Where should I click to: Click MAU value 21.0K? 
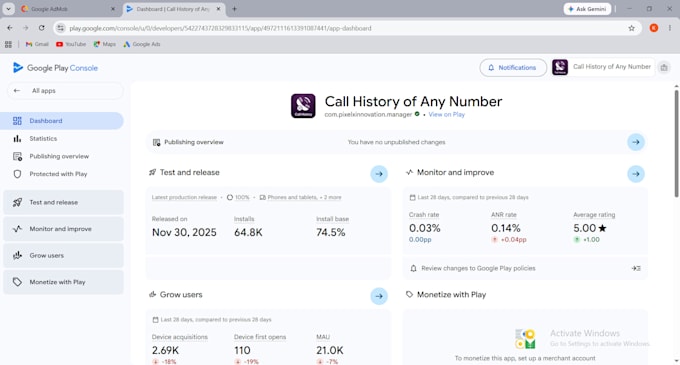(x=330, y=350)
